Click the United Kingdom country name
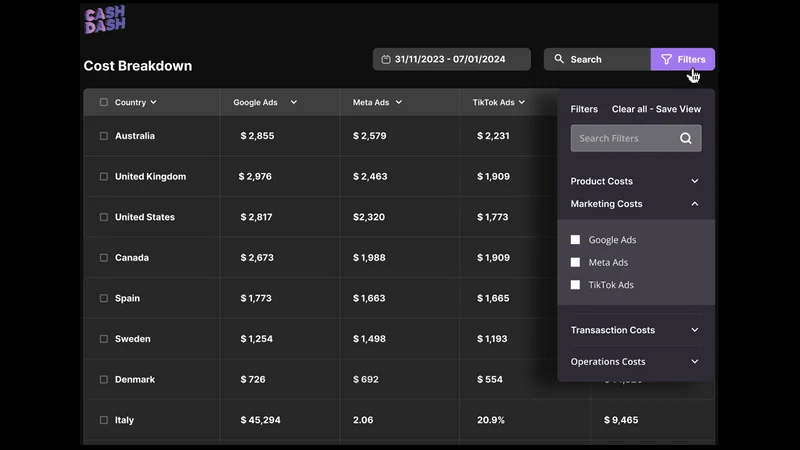Screen dimensions: 800x450 tap(151, 177)
